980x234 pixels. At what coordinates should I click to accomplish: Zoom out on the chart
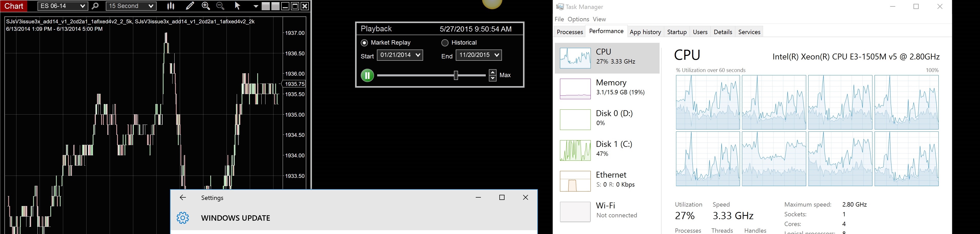(220, 6)
